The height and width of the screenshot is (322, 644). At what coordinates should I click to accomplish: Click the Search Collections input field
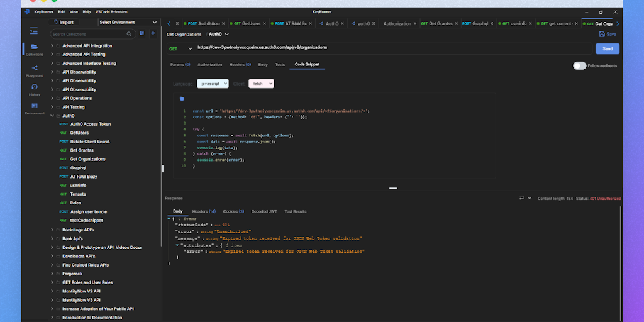[x=92, y=34]
